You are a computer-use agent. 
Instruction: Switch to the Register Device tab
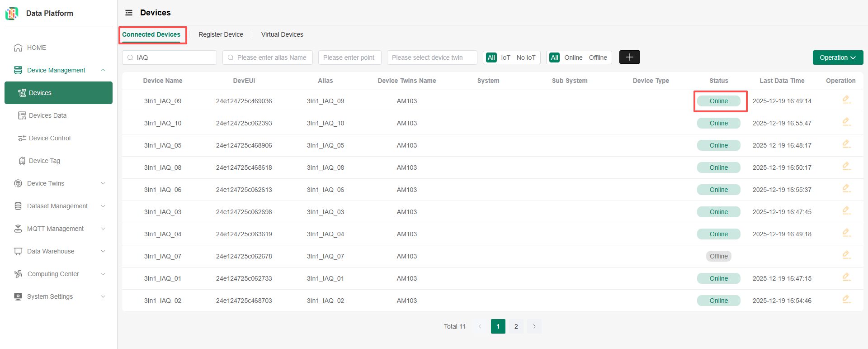tap(221, 34)
